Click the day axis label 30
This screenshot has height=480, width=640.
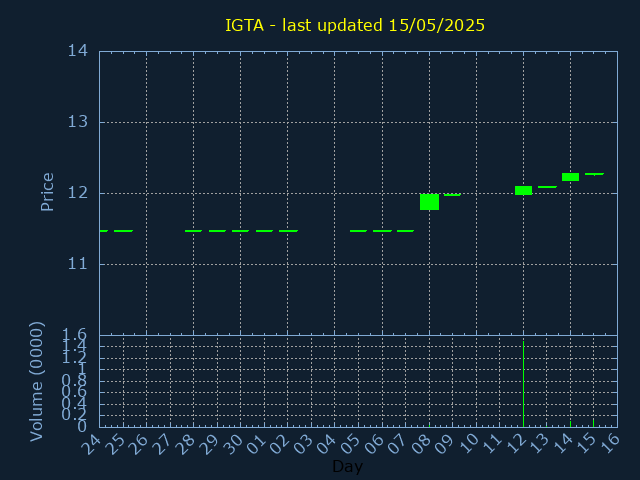pos(232,444)
